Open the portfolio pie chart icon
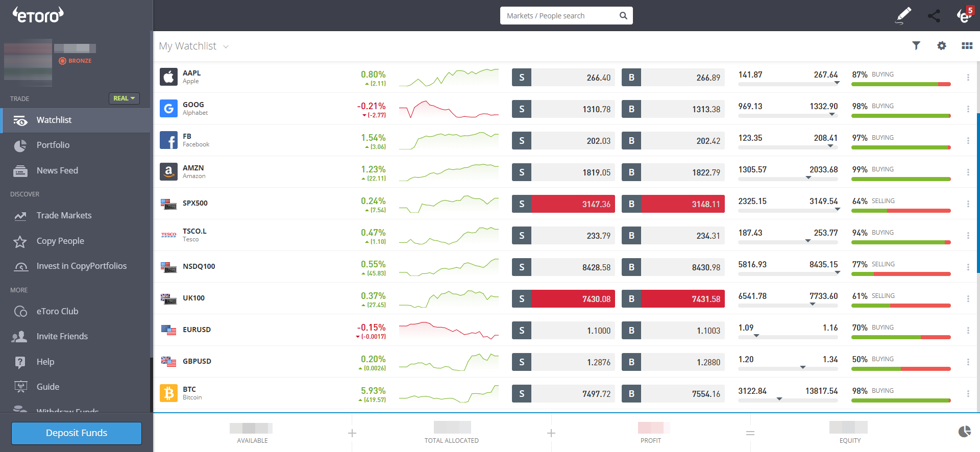The width and height of the screenshot is (980, 452). point(964,432)
